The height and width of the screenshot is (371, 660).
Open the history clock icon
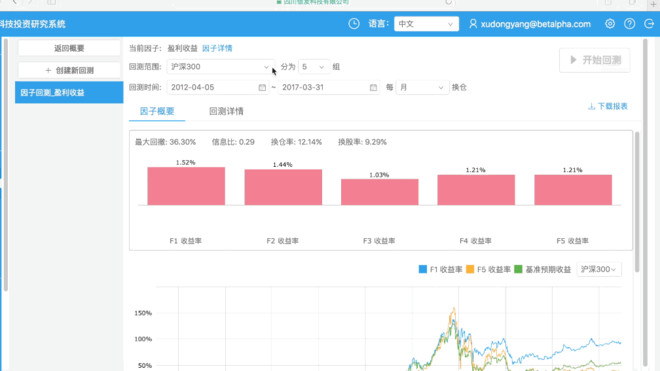pyautogui.click(x=354, y=24)
